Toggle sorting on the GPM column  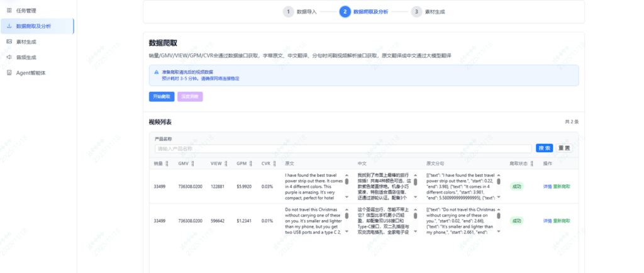click(x=251, y=164)
